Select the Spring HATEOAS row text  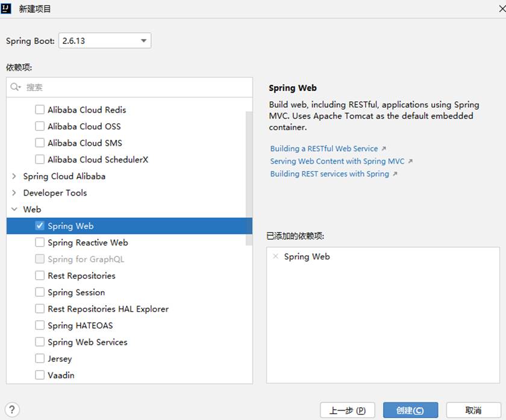(x=80, y=326)
